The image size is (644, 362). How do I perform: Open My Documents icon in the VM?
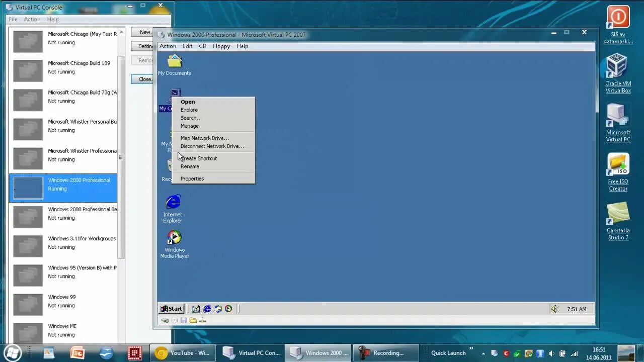pyautogui.click(x=175, y=65)
